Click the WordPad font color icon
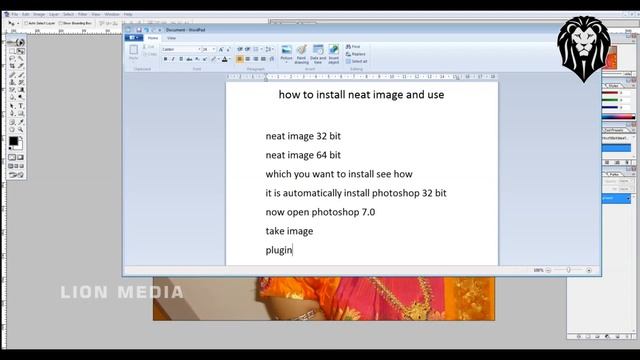Viewport: 640px width, 360px height. point(224,59)
